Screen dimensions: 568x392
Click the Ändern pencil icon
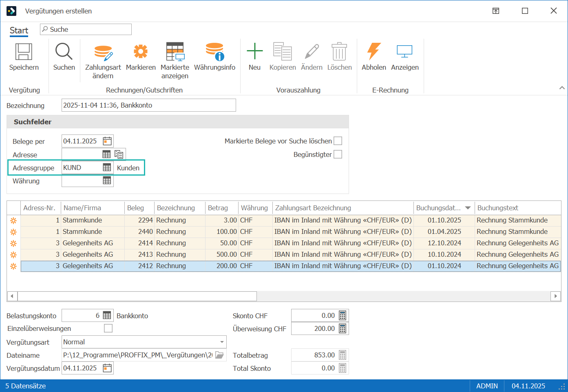coord(312,52)
